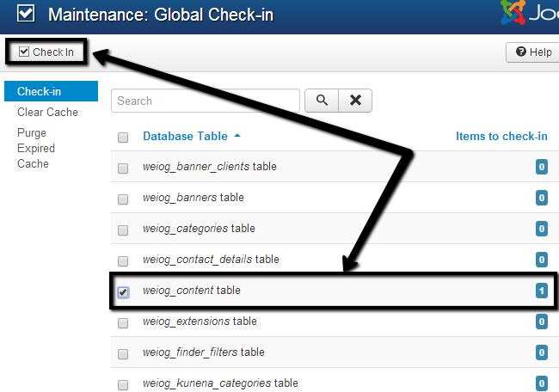
Task: Clear search with the X icon
Action: tap(355, 101)
